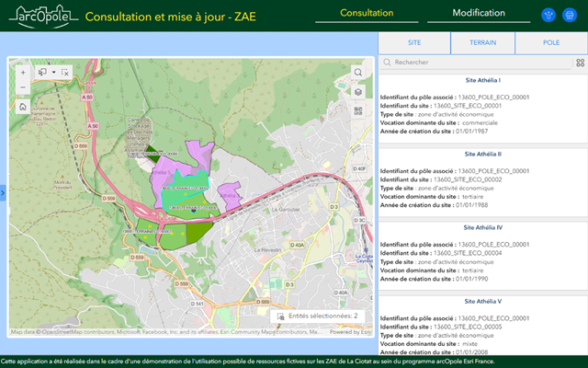This screenshot has width=588, height=368.
Task: Select the POLE tab
Action: (551, 43)
